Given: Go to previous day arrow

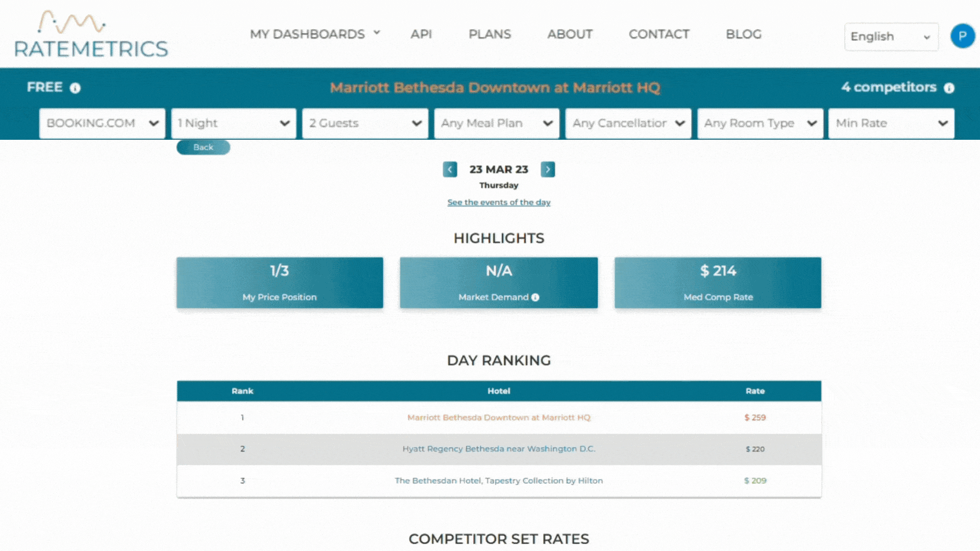Looking at the screenshot, I should point(450,169).
